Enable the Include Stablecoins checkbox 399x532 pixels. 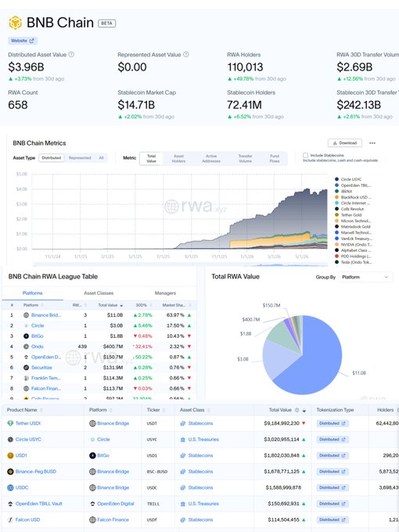pyautogui.click(x=305, y=155)
